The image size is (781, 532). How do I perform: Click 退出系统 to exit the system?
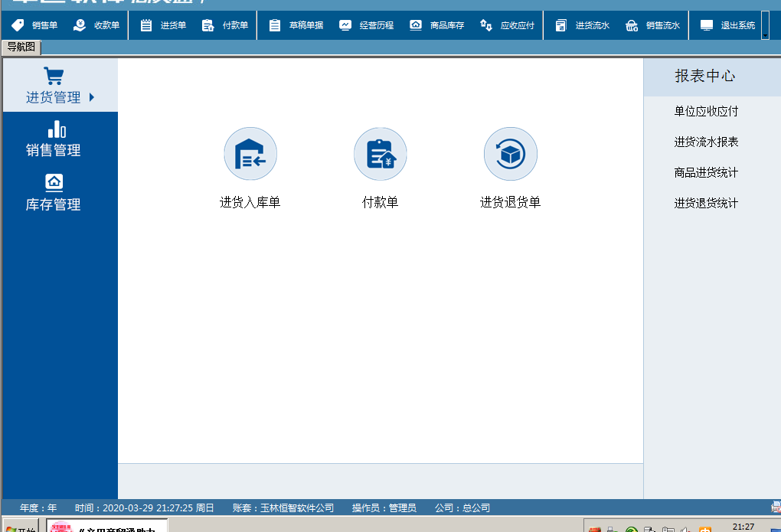pyautogui.click(x=728, y=25)
